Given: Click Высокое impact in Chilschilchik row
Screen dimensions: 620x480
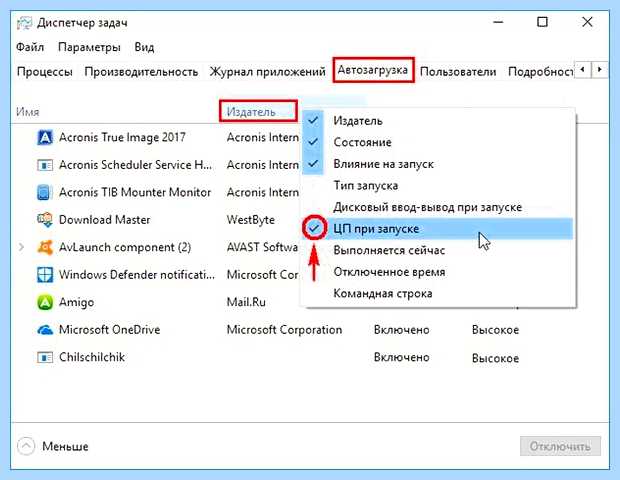Looking at the screenshot, I should pyautogui.click(x=495, y=358).
